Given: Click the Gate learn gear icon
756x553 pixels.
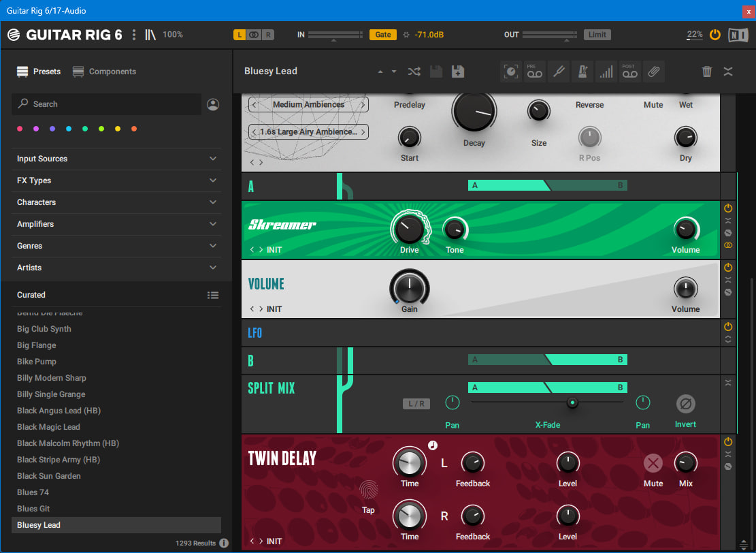Looking at the screenshot, I should (x=406, y=35).
